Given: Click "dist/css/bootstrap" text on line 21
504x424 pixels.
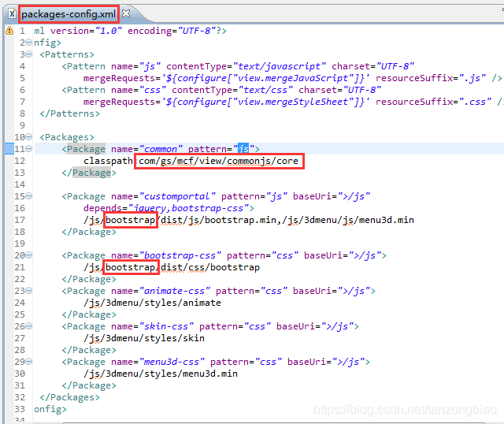Looking at the screenshot, I should (x=210, y=267).
